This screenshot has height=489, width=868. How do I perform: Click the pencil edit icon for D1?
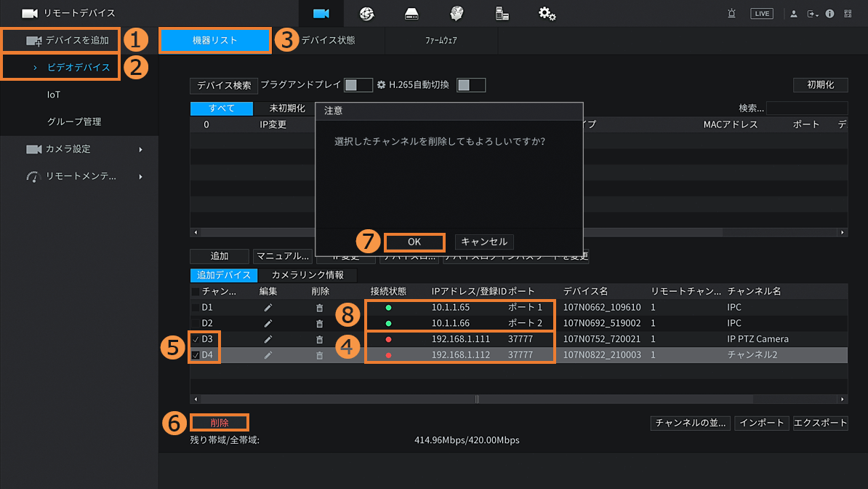(x=268, y=308)
